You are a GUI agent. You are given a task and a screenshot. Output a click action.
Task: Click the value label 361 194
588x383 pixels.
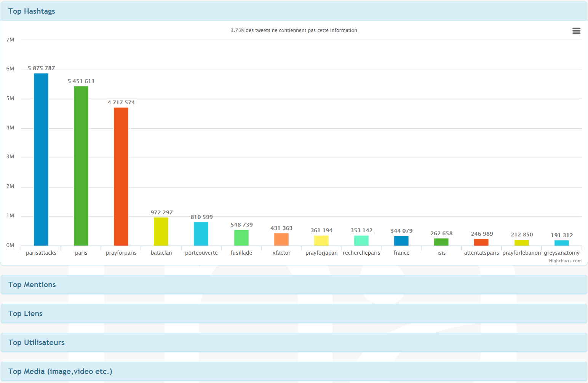(321, 230)
